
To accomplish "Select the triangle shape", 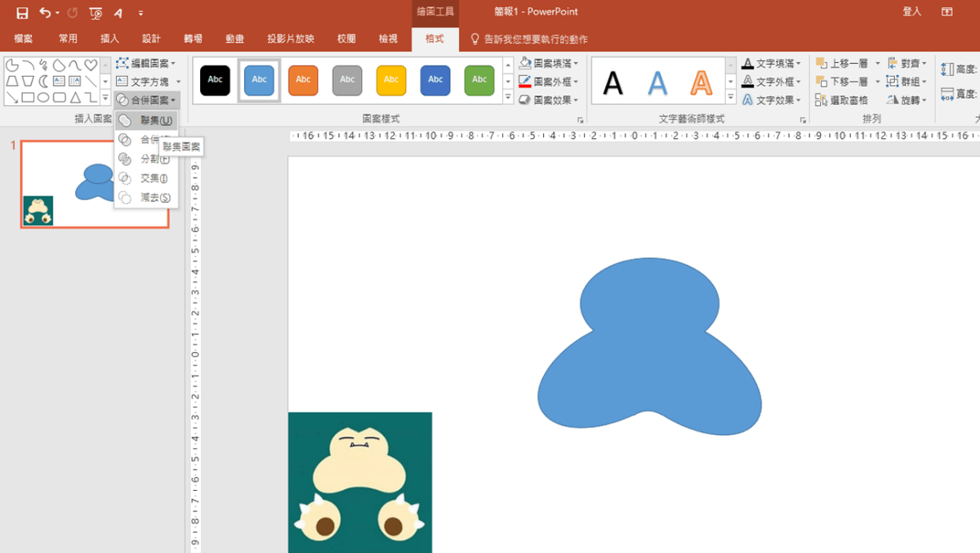I will 75,97.
